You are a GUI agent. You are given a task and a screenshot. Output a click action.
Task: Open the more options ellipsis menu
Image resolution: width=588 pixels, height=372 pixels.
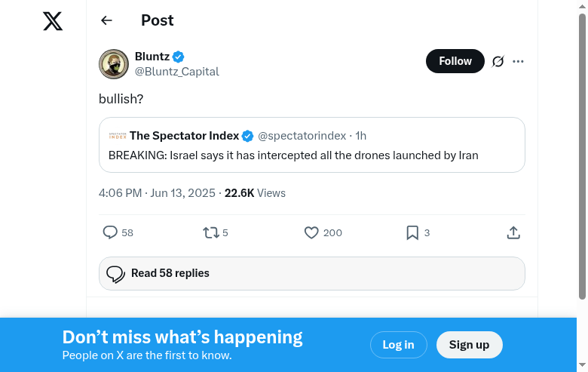518,61
